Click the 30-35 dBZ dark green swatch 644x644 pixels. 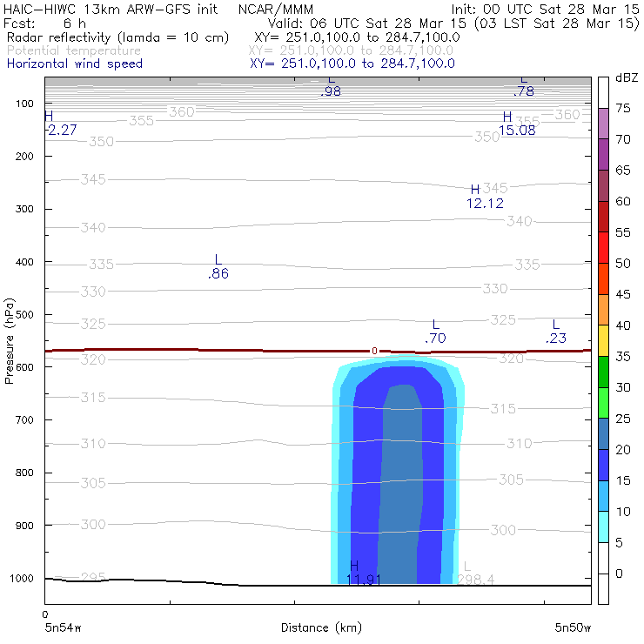click(603, 372)
